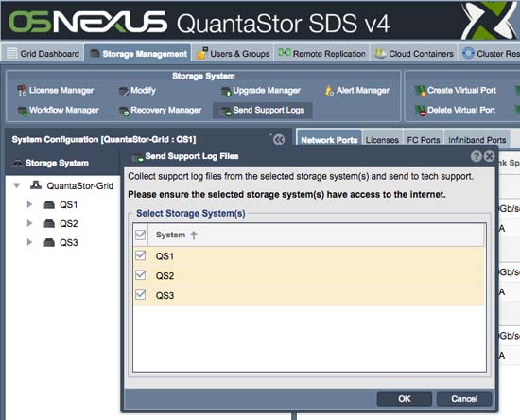Open the License Manager tool
This screenshot has height=420, width=520.
pos(56,91)
